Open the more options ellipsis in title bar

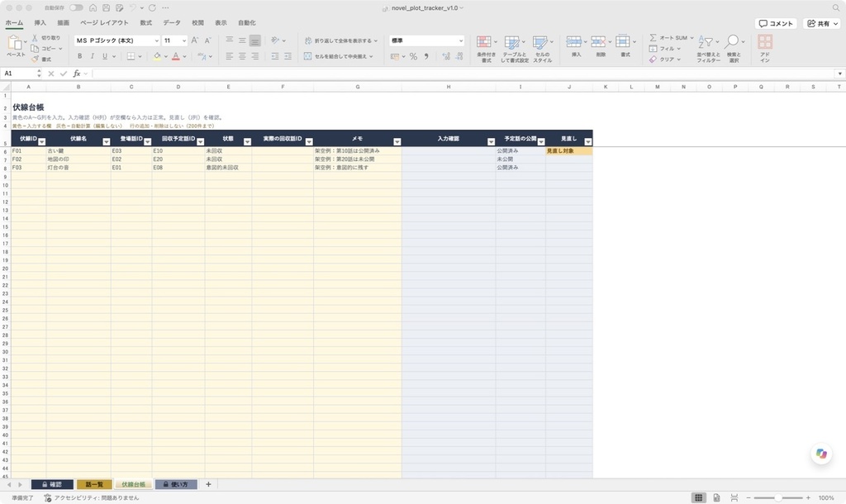[x=165, y=7]
